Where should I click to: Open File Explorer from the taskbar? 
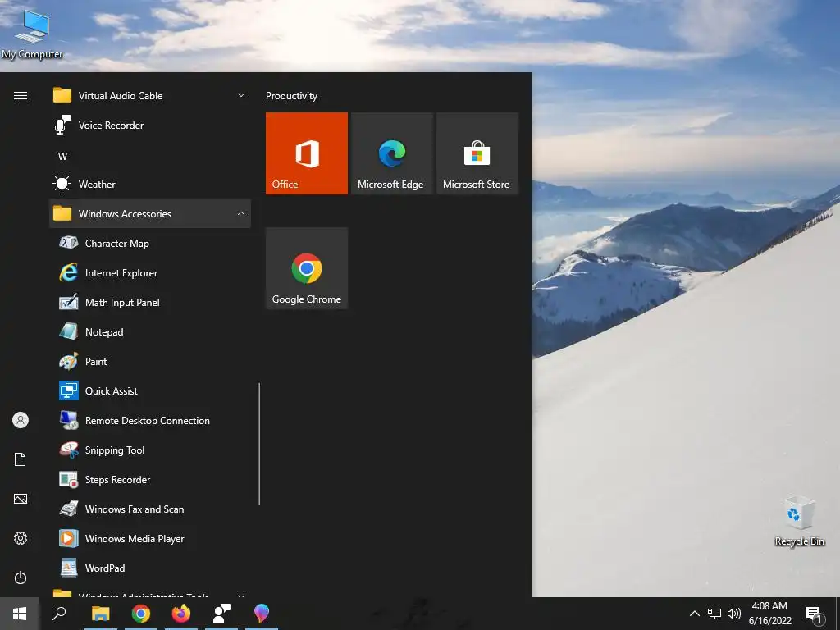100,614
